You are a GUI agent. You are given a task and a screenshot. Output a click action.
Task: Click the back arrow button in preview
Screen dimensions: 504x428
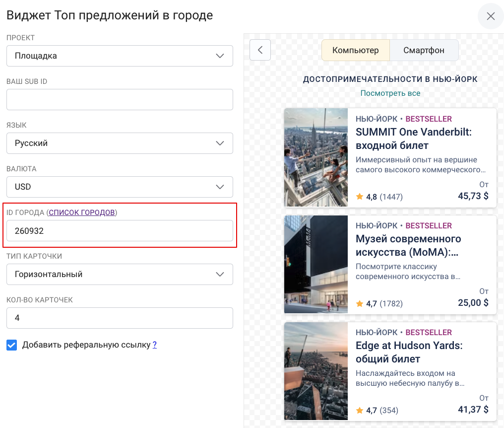tap(260, 50)
